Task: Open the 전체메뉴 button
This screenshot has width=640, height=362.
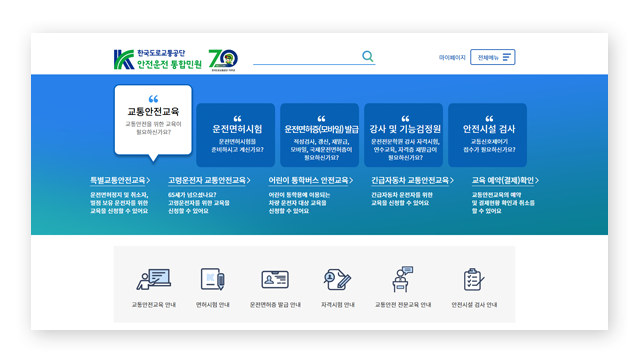Action: [x=493, y=57]
